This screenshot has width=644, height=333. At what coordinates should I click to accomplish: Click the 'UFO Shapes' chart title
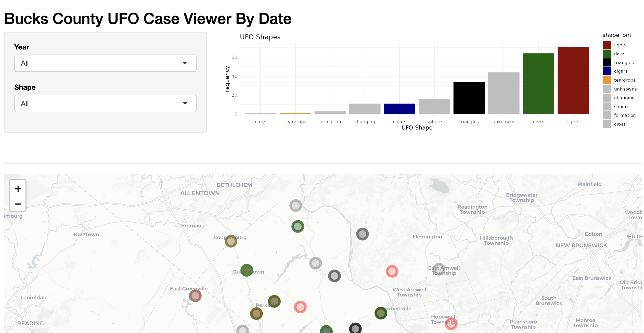(x=260, y=37)
